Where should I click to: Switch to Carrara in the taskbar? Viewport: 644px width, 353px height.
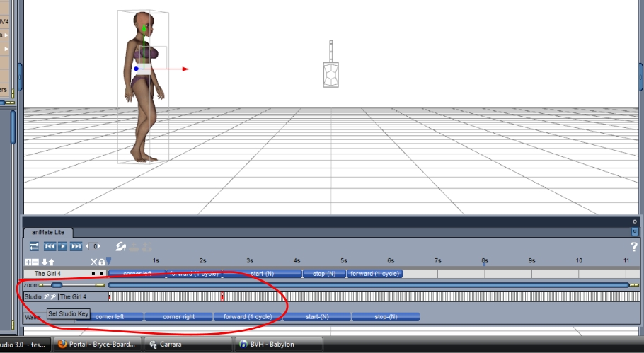(188, 345)
